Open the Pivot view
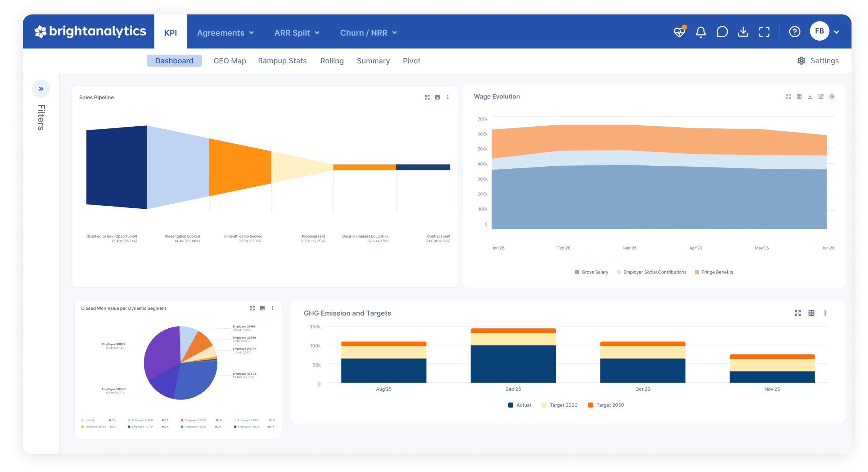Screen dimensions: 868x472 pos(411,61)
